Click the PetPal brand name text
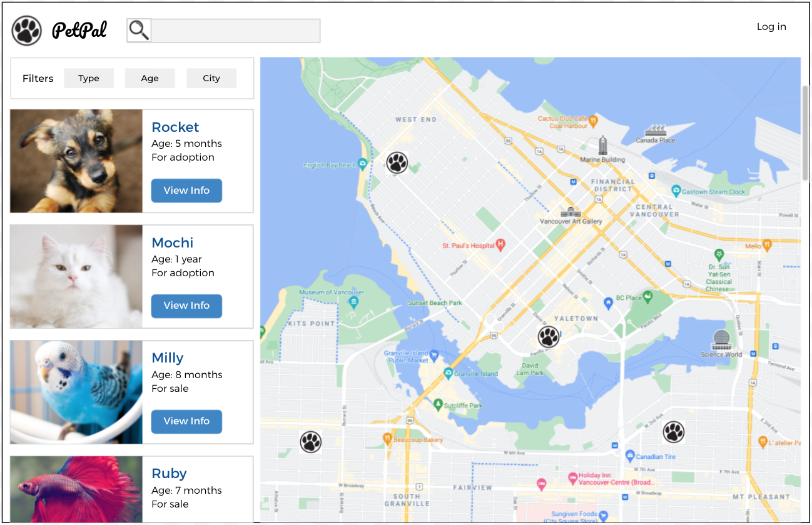 point(79,30)
